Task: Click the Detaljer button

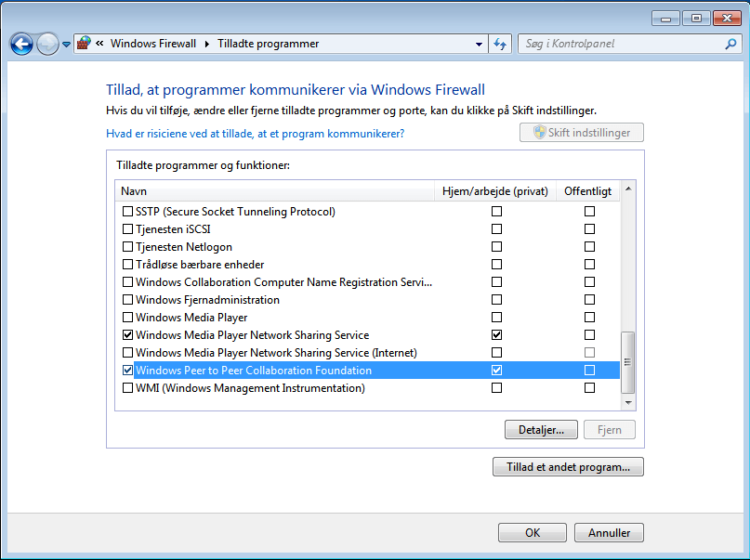Action: tap(541, 429)
